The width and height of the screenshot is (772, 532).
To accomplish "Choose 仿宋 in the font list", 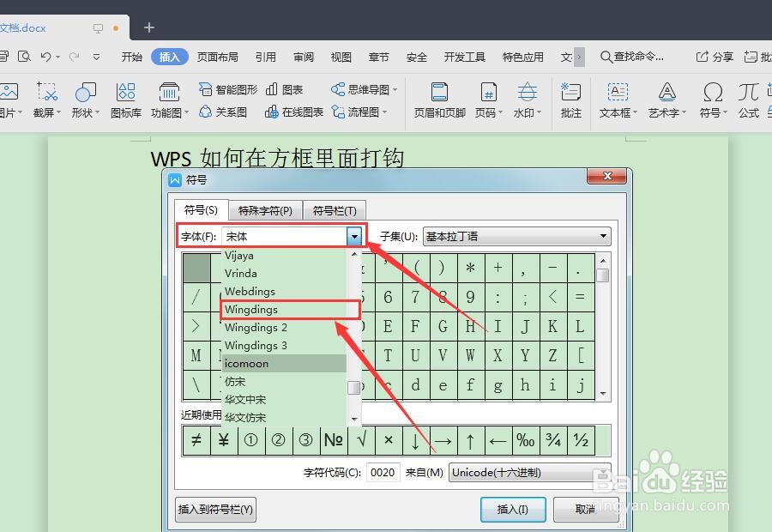I will click(x=285, y=382).
